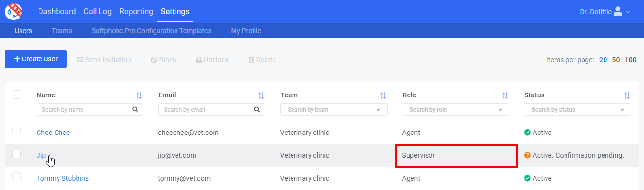
Task: Set items per page to 50
Action: 616,60
